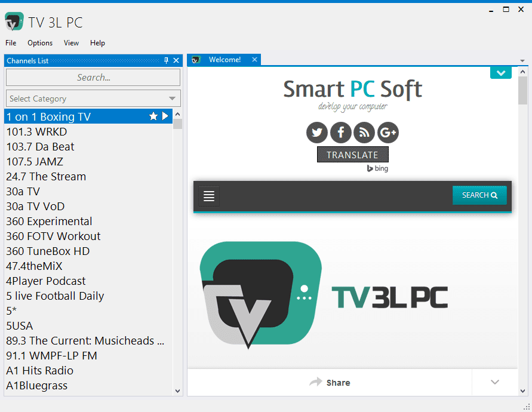
Task: Select the 30a TV VoD channel
Action: click(x=88, y=207)
